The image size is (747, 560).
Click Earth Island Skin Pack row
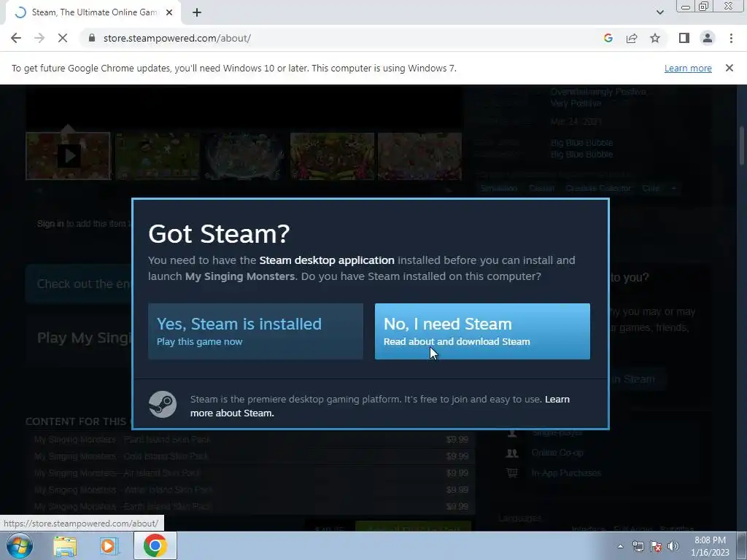(x=251, y=506)
